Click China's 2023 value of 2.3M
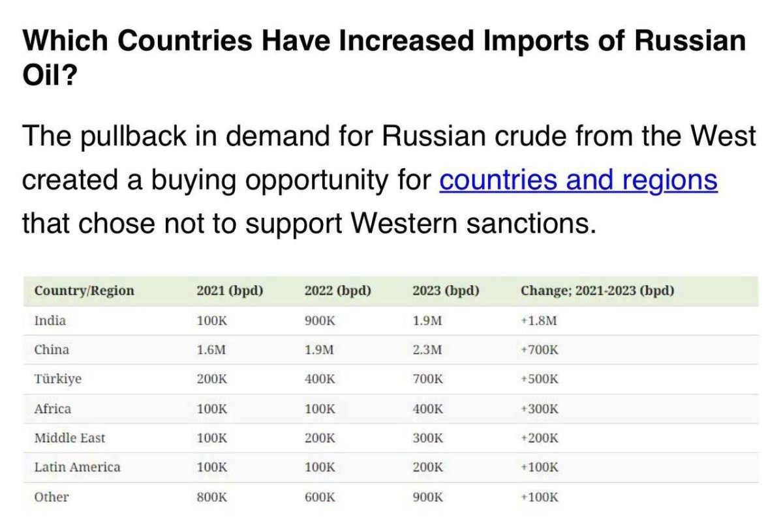 pyautogui.click(x=427, y=350)
